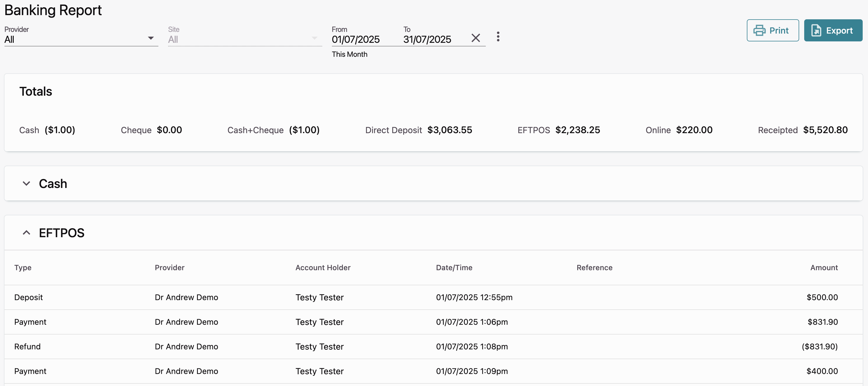Click the Amount column header
868x386 pixels.
824,267
